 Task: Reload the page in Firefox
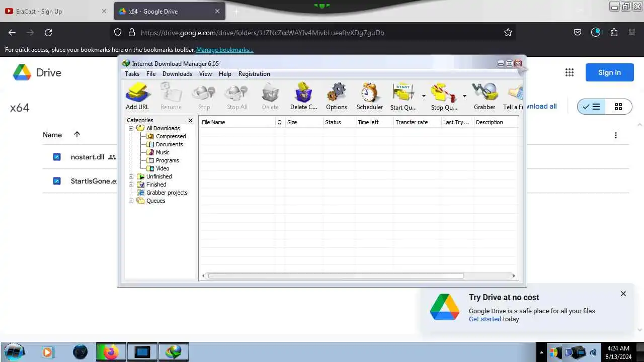point(48,33)
